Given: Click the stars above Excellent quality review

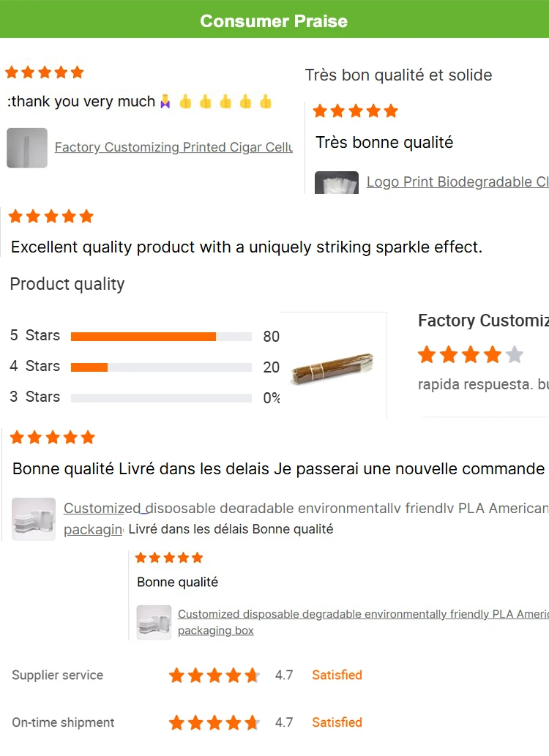Looking at the screenshot, I should point(51,217).
